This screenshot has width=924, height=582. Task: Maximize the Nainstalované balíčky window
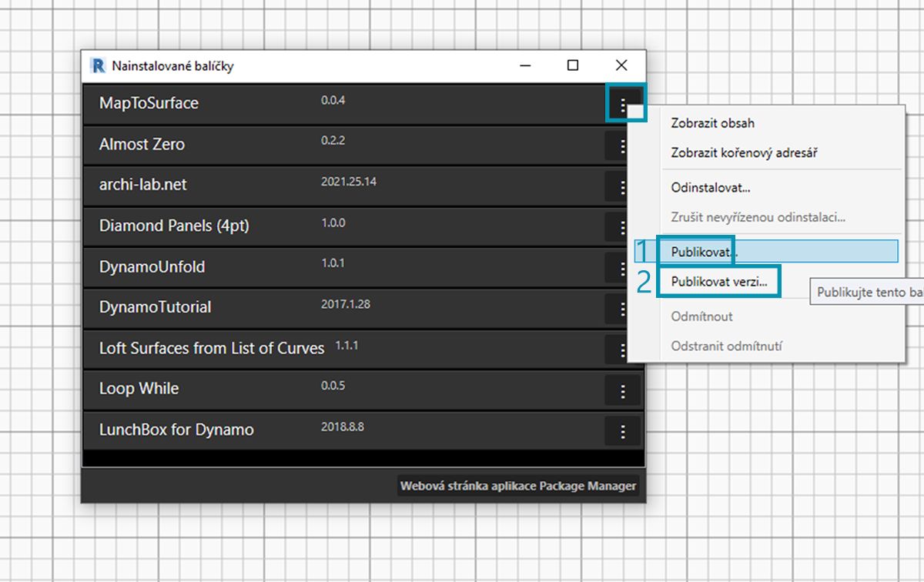[573, 65]
